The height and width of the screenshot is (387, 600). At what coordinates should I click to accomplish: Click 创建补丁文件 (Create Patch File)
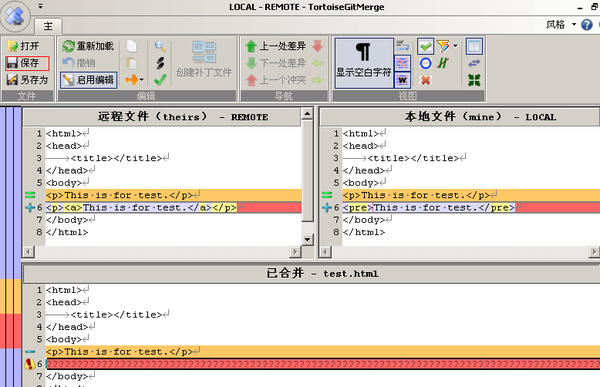coord(204,59)
